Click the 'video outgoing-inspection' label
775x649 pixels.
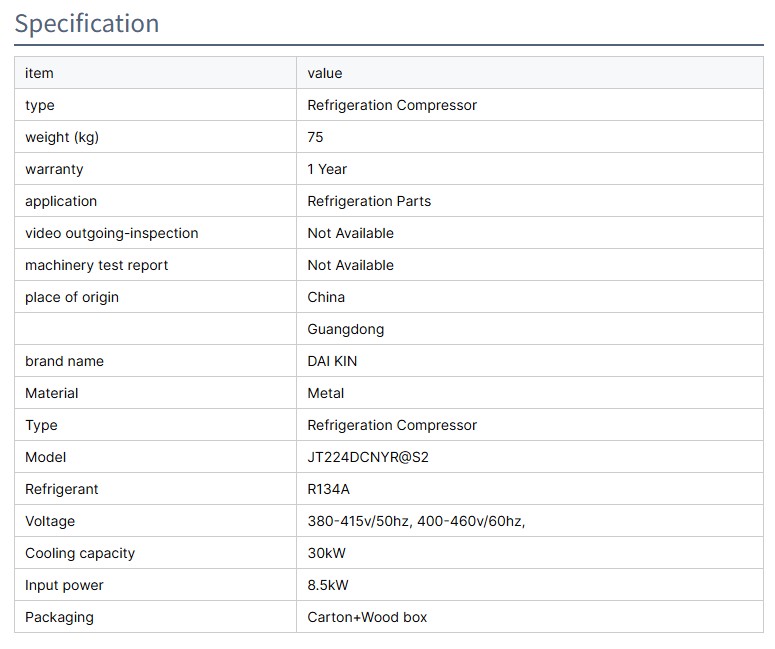pyautogui.click(x=112, y=233)
